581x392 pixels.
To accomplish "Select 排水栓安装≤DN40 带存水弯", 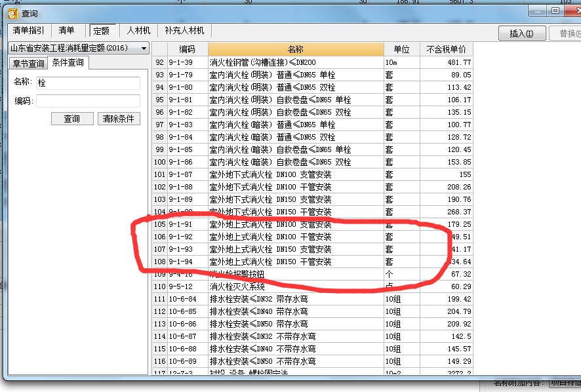I will [313, 311].
